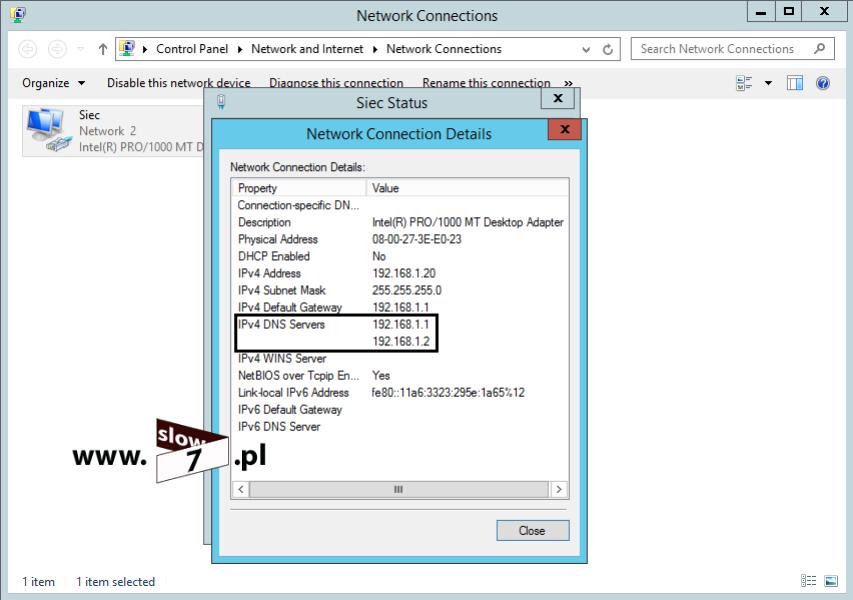This screenshot has width=853, height=600.
Task: Click the horizontal scrollbar thumb
Action: pyautogui.click(x=399, y=489)
